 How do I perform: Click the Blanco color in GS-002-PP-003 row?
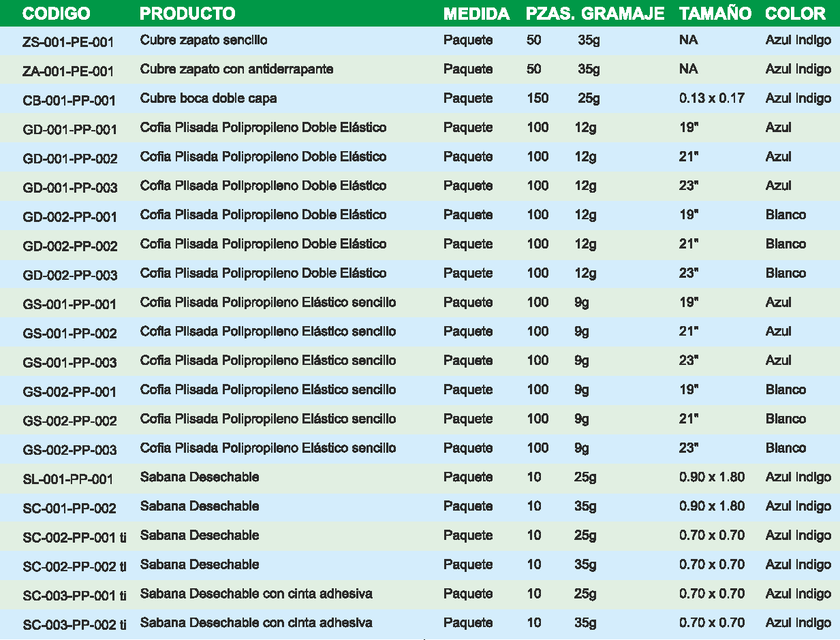(785, 448)
